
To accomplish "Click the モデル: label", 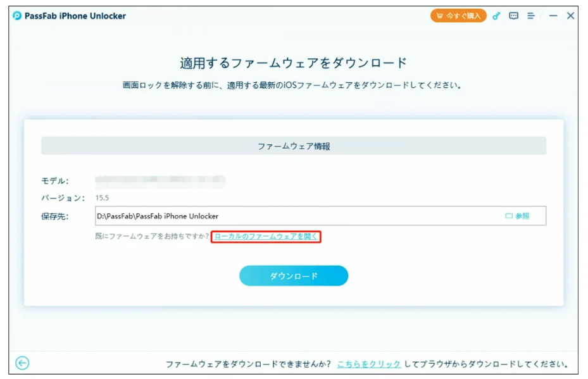I will tap(55, 181).
